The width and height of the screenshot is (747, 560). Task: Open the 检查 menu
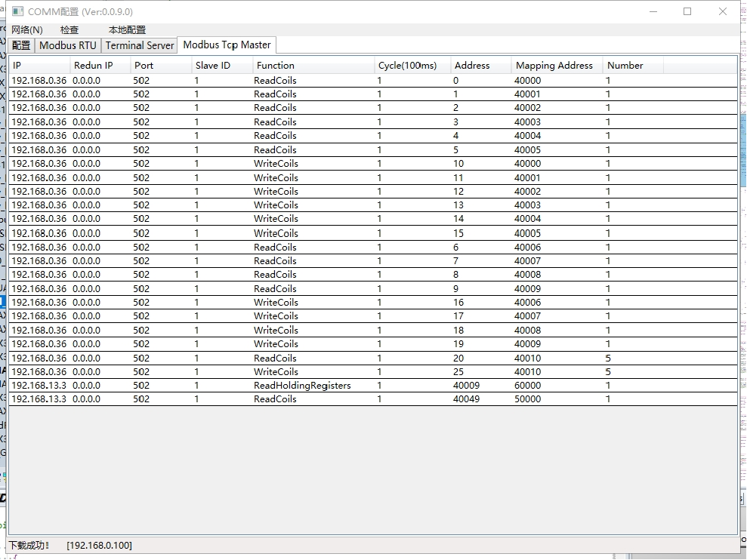tap(69, 30)
